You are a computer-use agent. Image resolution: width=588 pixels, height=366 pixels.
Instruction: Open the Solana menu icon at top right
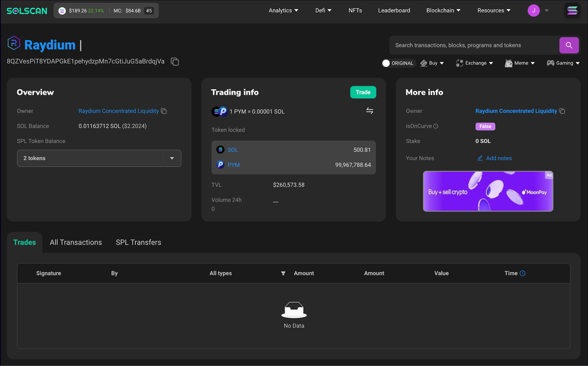572,11
